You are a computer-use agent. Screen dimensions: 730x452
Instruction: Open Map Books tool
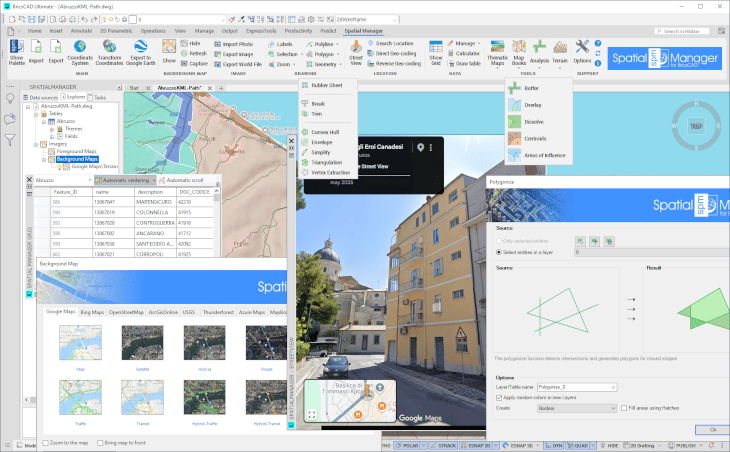[x=519, y=52]
